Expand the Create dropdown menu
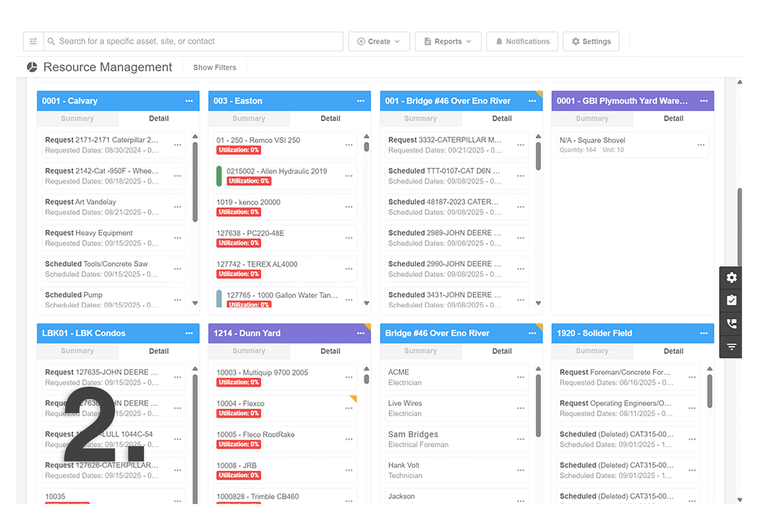763x532 pixels. (379, 41)
